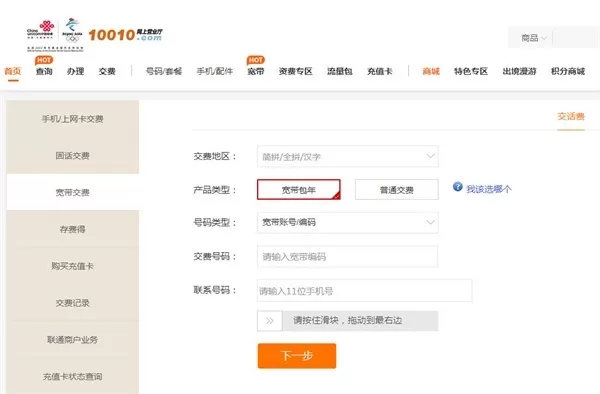Select the 宽带包年 product type

click(298, 189)
